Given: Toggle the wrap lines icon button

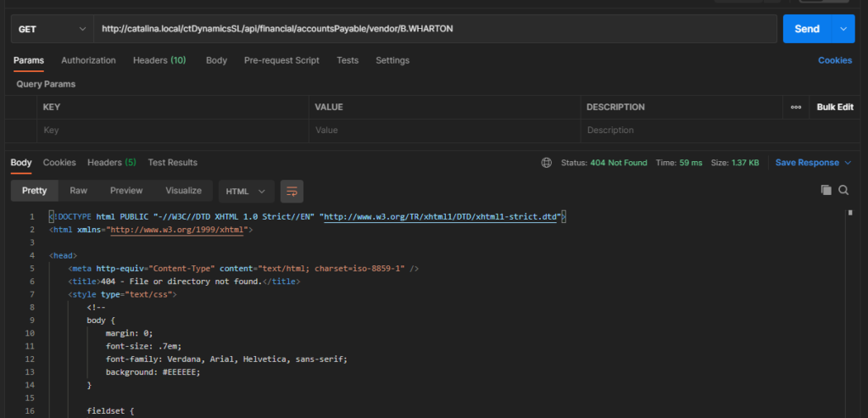Looking at the screenshot, I should 292,191.
